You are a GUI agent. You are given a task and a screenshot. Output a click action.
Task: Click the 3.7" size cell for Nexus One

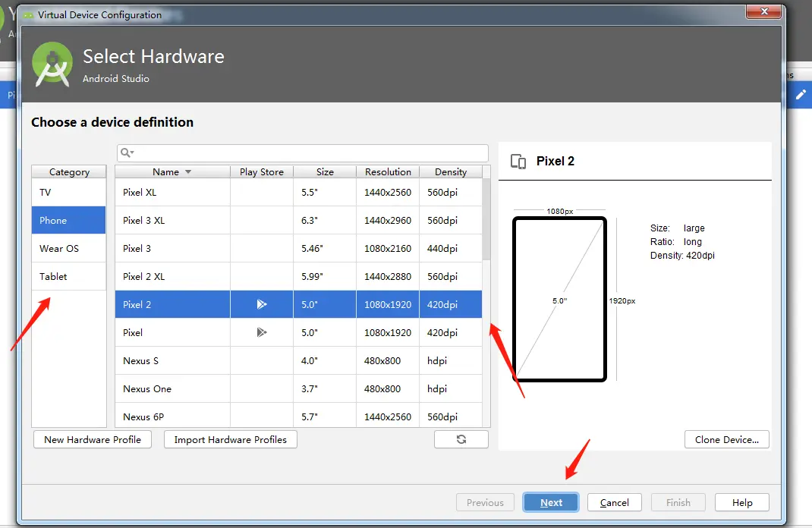325,388
